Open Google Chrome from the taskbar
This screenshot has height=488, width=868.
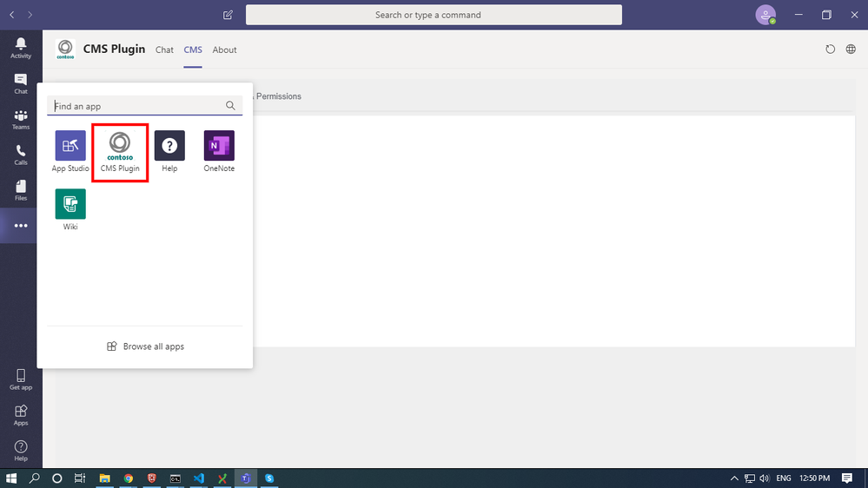click(129, 478)
